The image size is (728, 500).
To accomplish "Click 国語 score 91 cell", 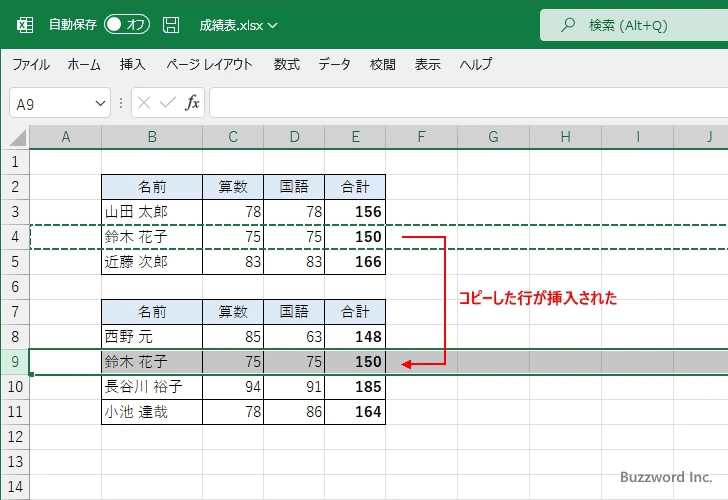I will [294, 387].
